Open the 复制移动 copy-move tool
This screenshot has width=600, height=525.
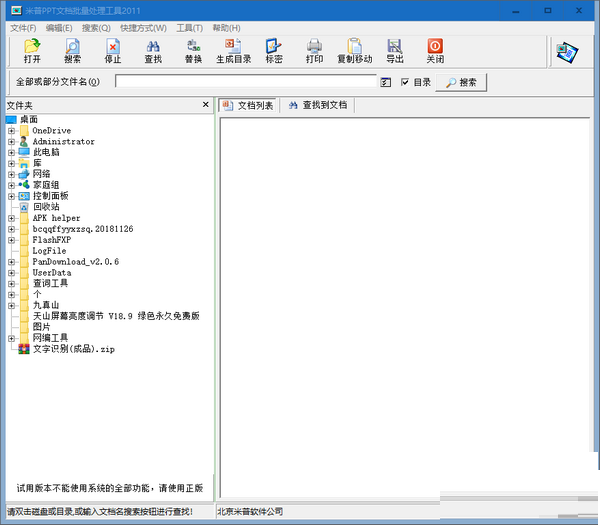pyautogui.click(x=355, y=51)
